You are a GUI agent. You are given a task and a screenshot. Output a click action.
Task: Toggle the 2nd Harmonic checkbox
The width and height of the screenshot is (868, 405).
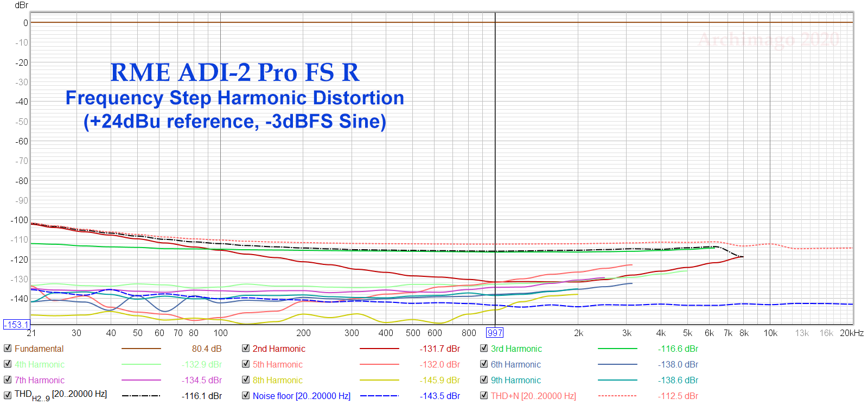[246, 349]
